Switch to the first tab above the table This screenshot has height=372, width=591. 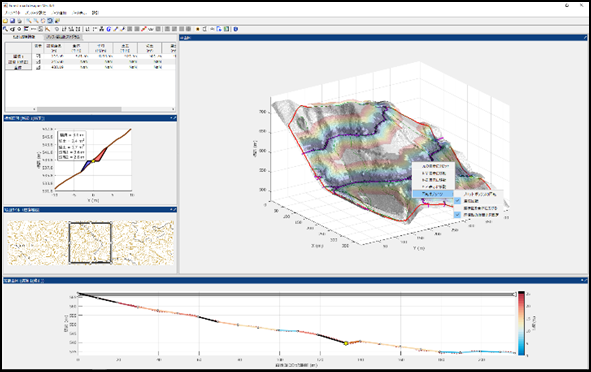24,37
